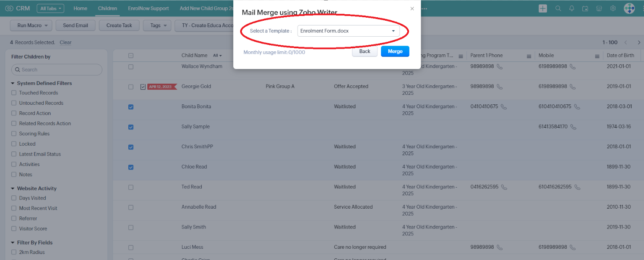Open the settings gear icon
The width and height of the screenshot is (644, 260).
613,8
